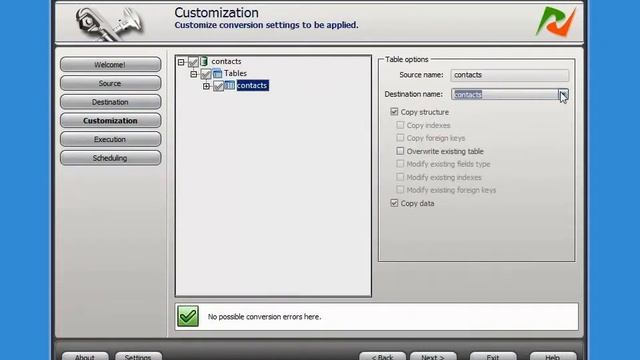The width and height of the screenshot is (640, 360).
Task: Click the contacts table icon in tree
Action: point(230,85)
